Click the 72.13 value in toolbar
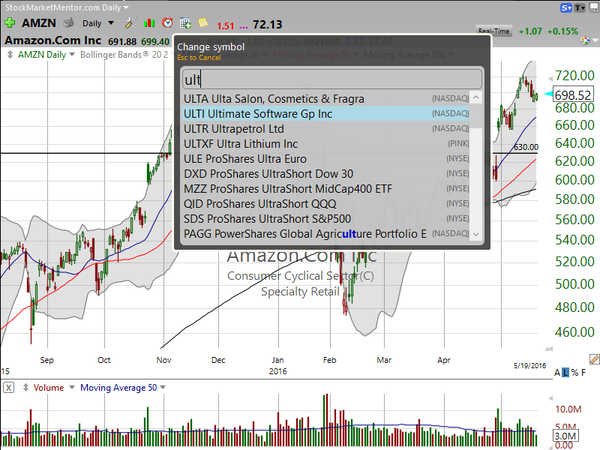The image size is (600, 450). [x=267, y=24]
